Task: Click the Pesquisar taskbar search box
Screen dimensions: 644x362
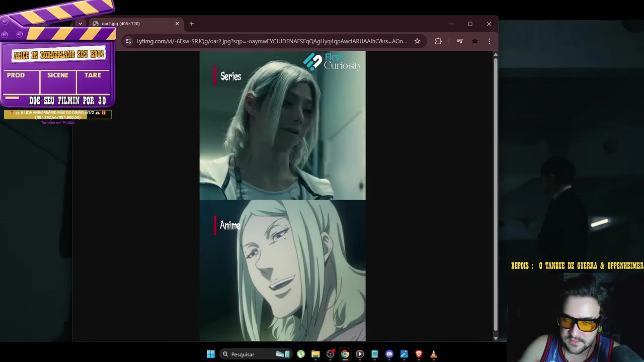Action: (256, 354)
